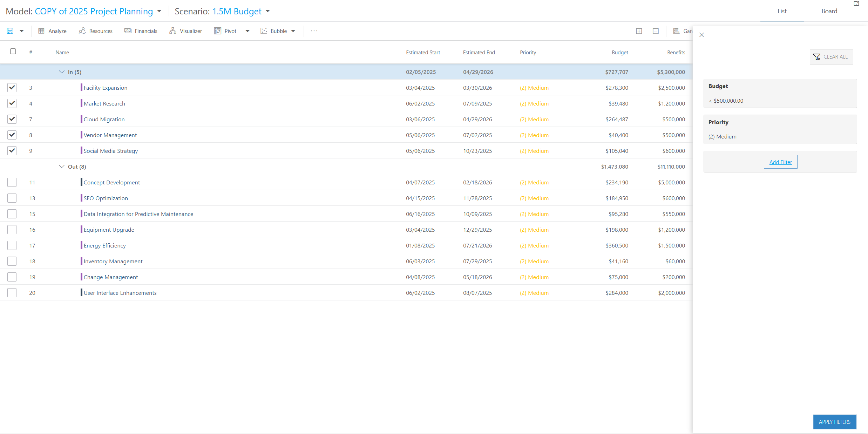
Task: Click the Add Filter link
Action: tap(780, 162)
